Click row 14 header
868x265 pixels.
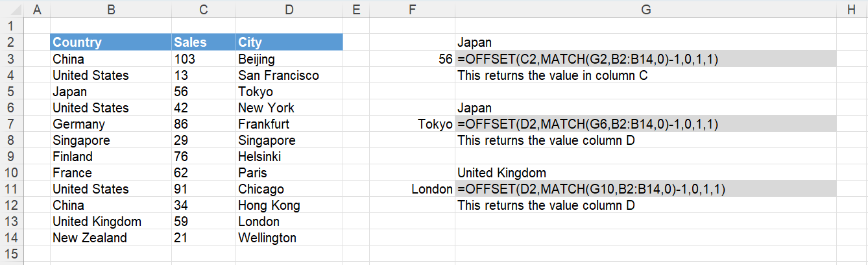12,238
